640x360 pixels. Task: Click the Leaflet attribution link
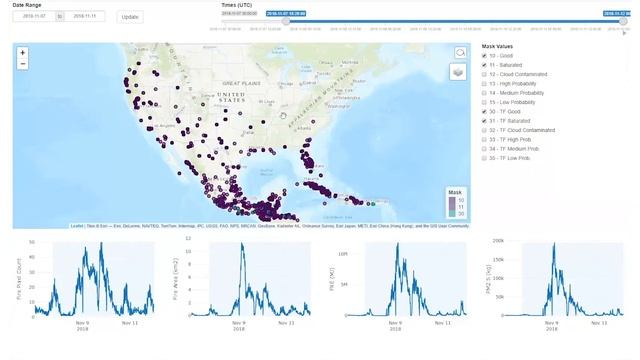click(x=77, y=226)
